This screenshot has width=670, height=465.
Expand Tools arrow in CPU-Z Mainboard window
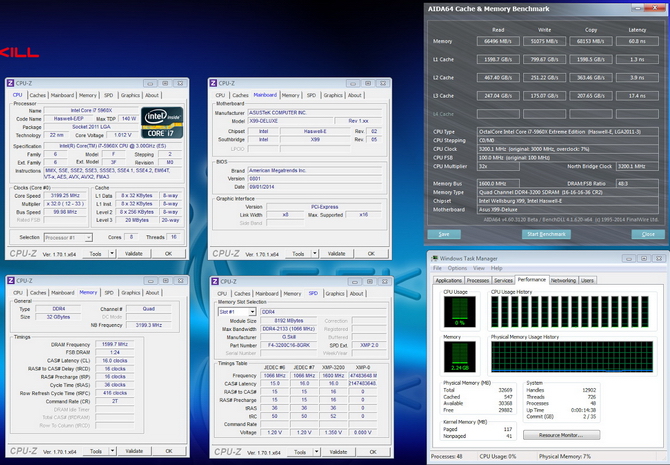pyautogui.click(x=314, y=253)
